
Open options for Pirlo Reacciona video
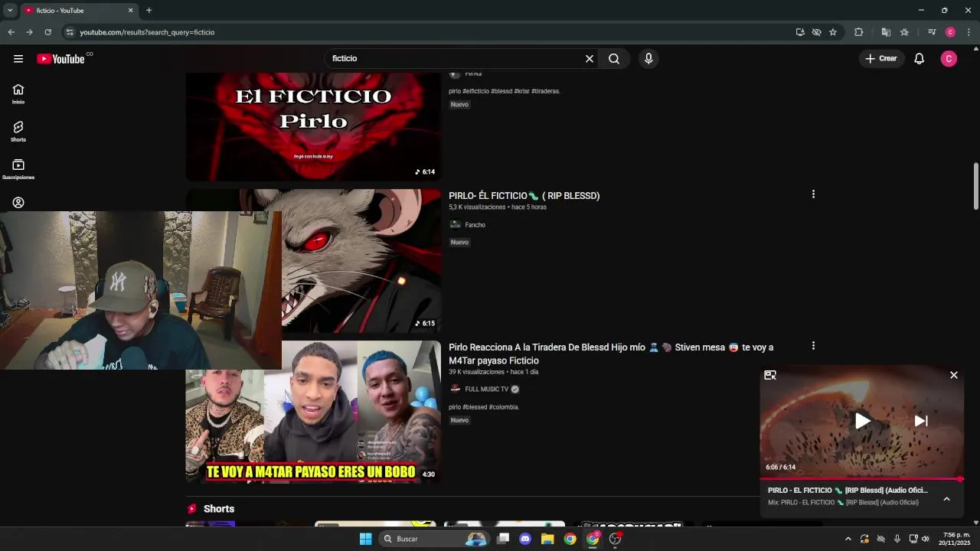[x=813, y=346]
